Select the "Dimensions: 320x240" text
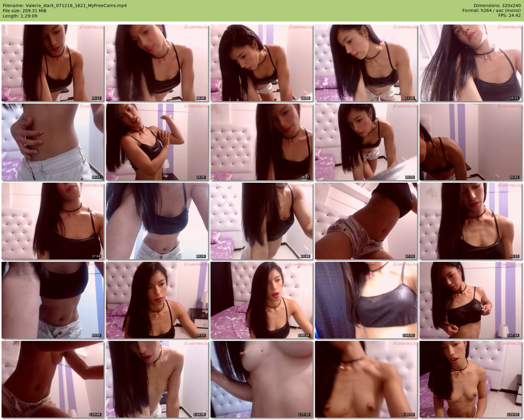The width and height of the screenshot is (524, 420). [497, 6]
